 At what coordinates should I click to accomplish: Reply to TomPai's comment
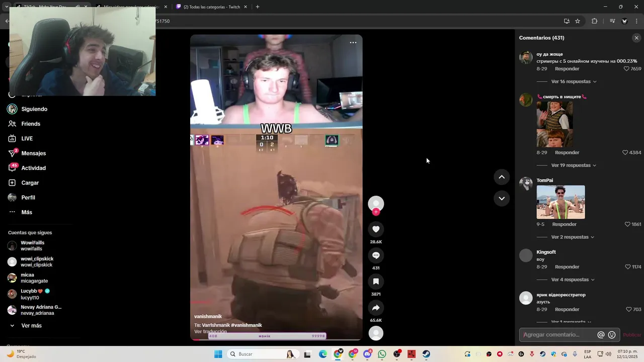click(565, 224)
